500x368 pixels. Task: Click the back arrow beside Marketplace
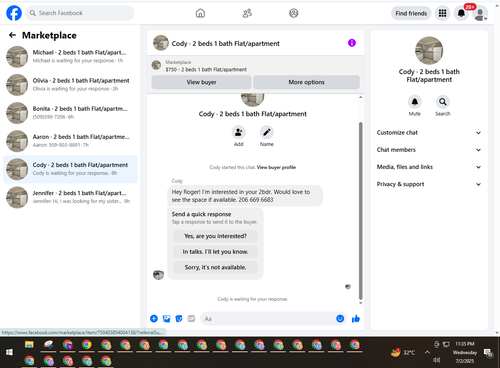[x=12, y=35]
